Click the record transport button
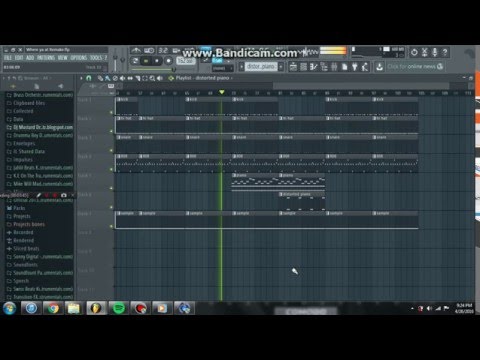This screenshot has width=480, height=360. pyautogui.click(x=168, y=61)
